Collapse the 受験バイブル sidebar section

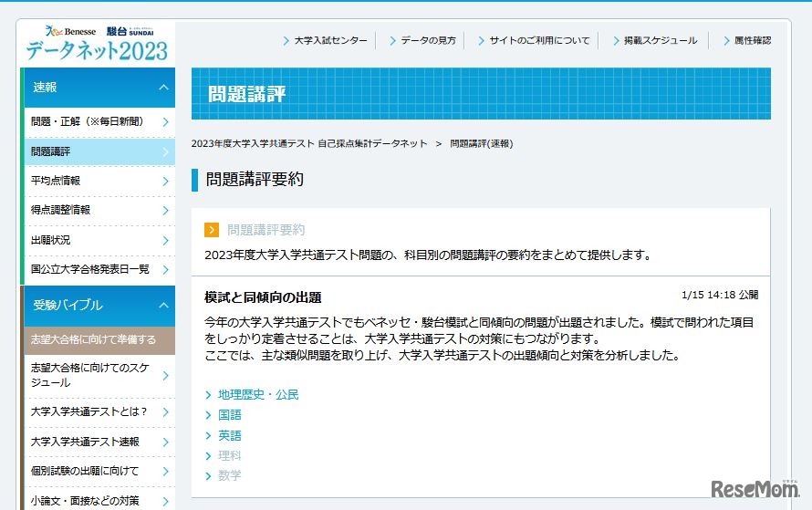point(100,306)
